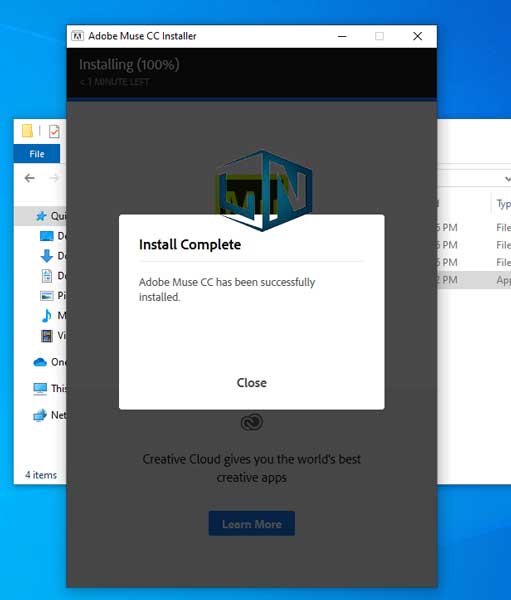Open the Music folder in navigation pane

pos(52,315)
